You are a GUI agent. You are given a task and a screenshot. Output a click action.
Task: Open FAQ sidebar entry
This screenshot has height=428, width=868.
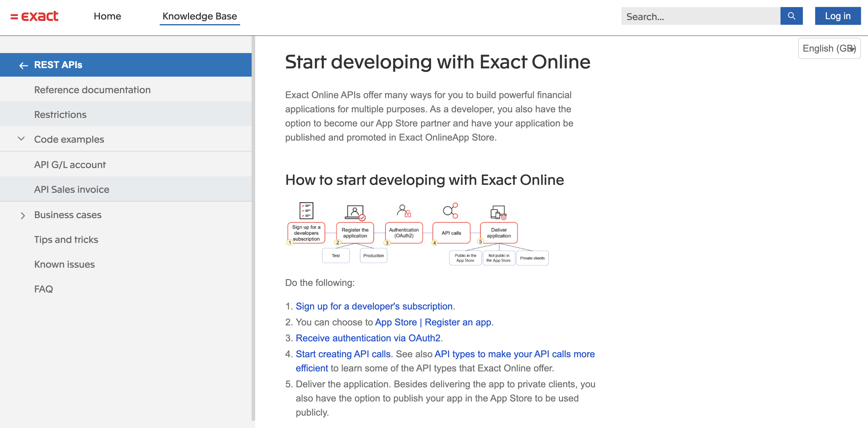pos(126,289)
